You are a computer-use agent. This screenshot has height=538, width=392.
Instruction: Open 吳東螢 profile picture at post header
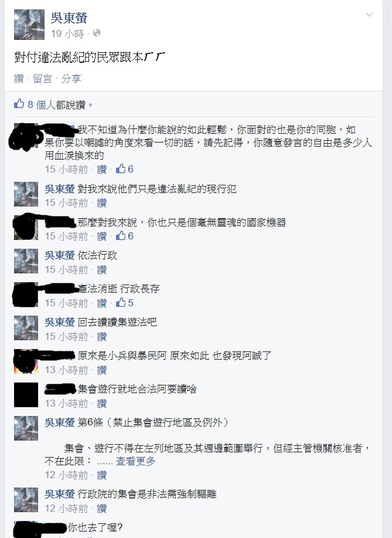[29, 25]
